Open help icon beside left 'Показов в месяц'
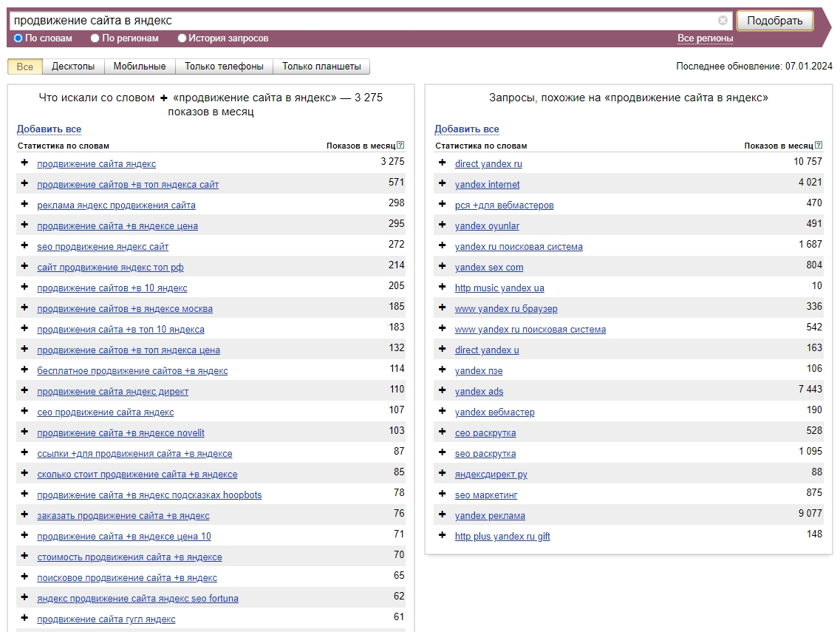Screen dimensions: 840x632 click(x=400, y=146)
